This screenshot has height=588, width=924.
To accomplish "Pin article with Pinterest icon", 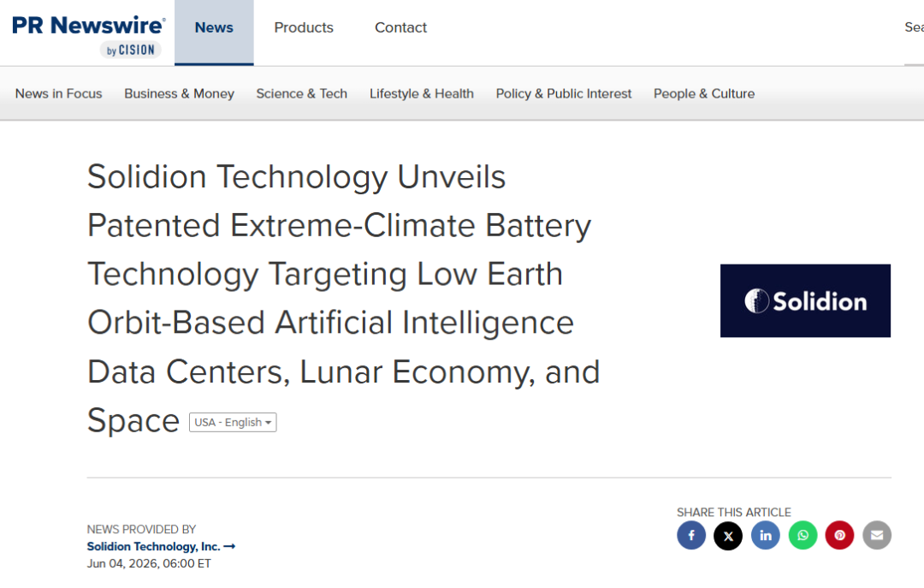I will point(840,535).
